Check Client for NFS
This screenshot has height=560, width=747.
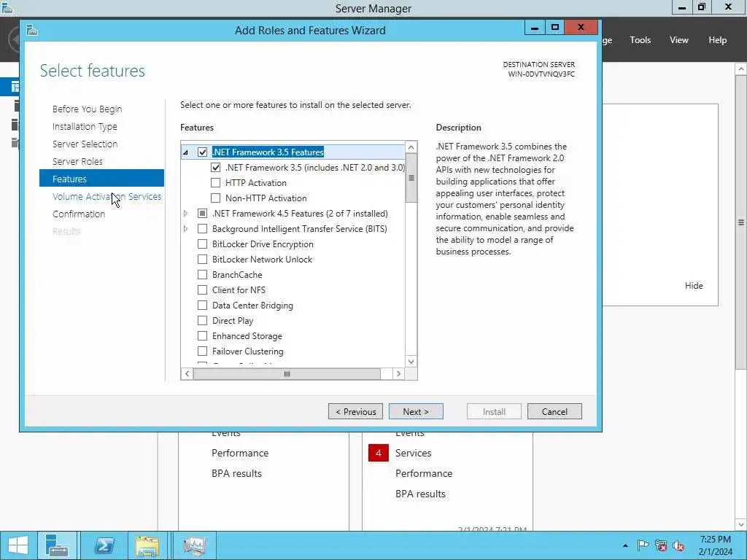tap(203, 290)
